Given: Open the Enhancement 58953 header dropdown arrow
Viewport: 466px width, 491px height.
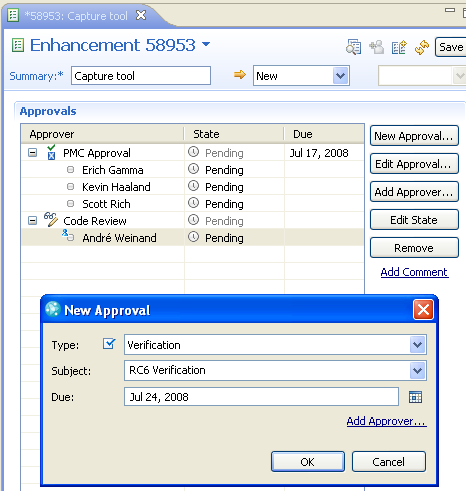Looking at the screenshot, I should tap(206, 44).
